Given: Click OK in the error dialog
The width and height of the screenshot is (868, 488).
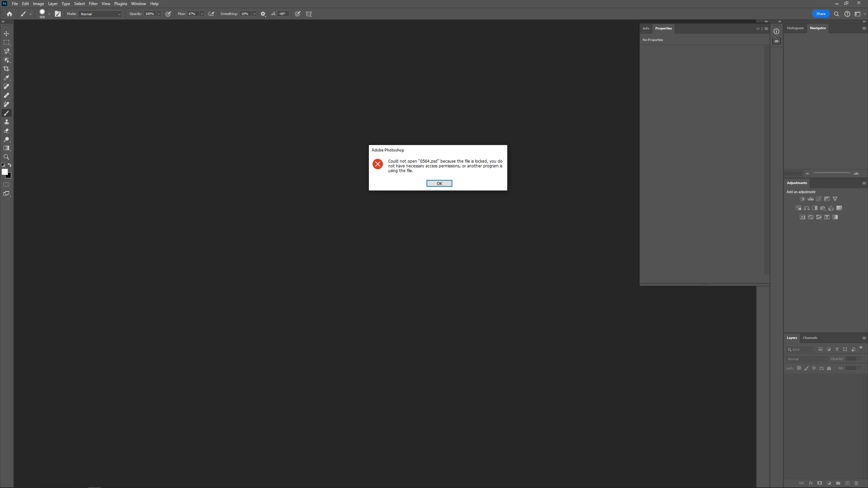Looking at the screenshot, I should pos(439,183).
